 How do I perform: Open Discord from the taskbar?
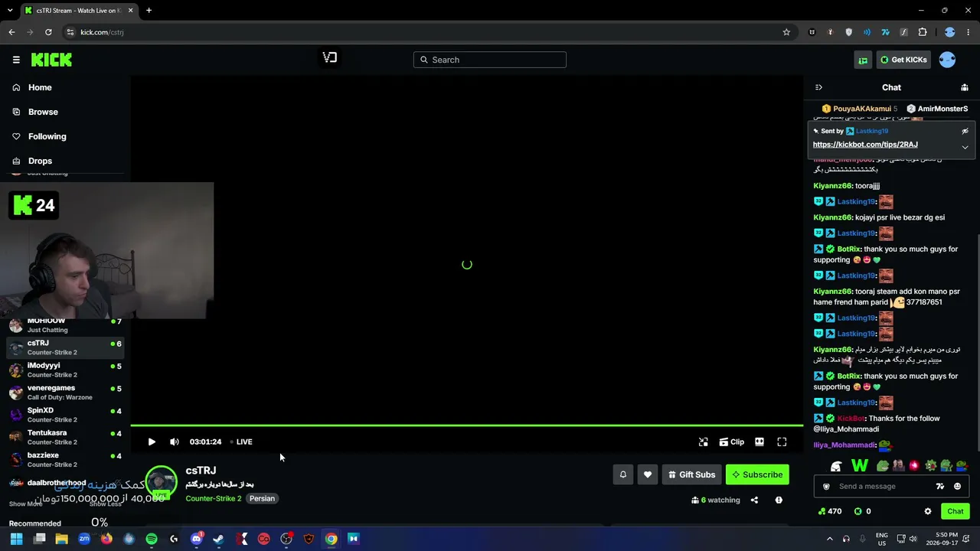coord(196,539)
